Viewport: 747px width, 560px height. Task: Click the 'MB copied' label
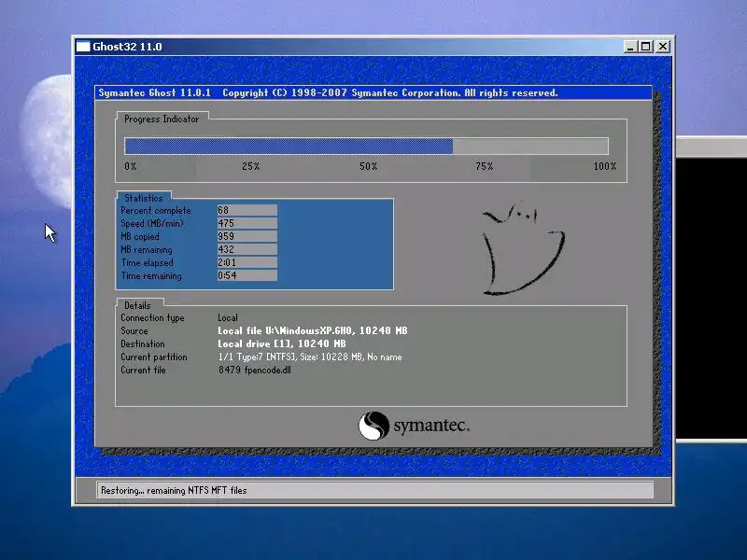(x=139, y=236)
